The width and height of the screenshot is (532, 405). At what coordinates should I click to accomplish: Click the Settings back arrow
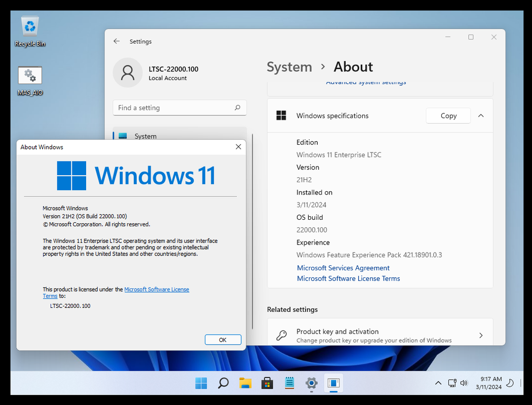[117, 41]
